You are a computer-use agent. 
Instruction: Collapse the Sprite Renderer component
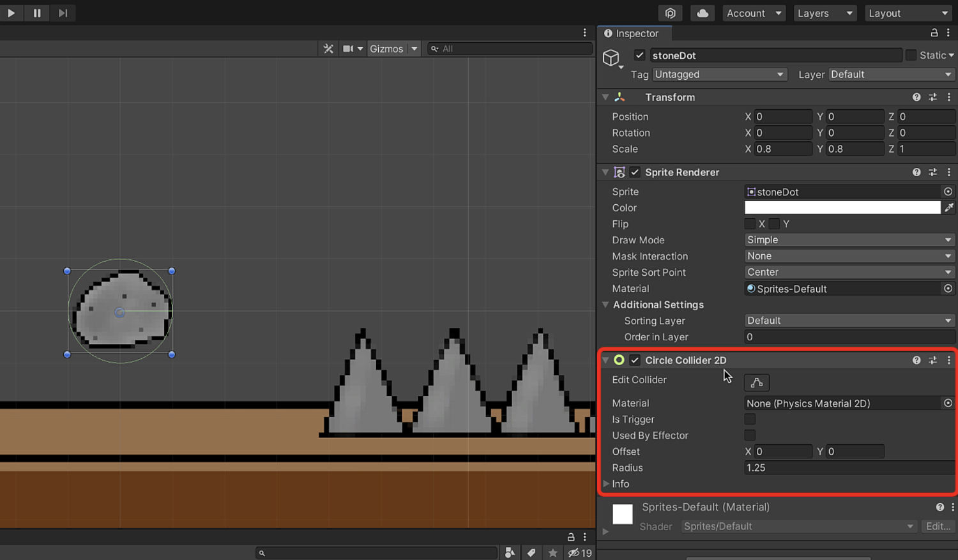coord(605,172)
